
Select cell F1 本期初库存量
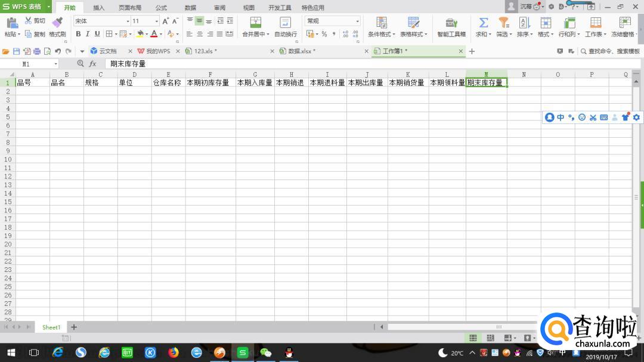pyautogui.click(x=210, y=82)
